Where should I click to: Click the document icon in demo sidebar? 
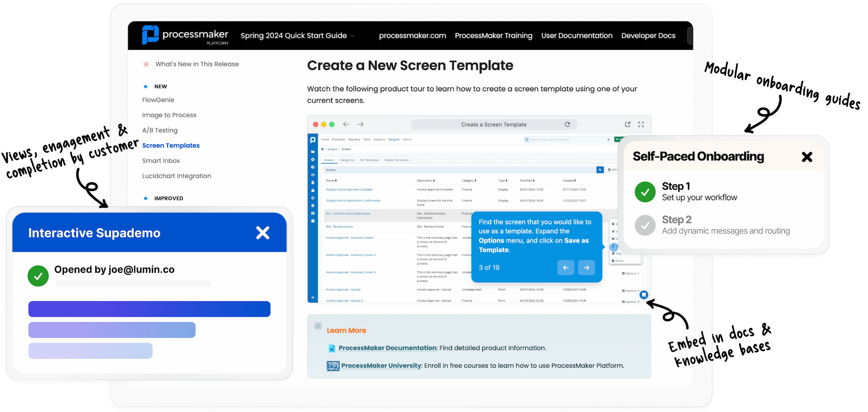[x=313, y=183]
